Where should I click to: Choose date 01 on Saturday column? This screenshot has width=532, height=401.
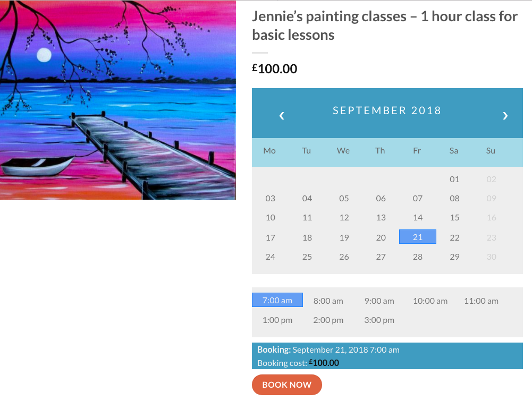tap(454, 179)
